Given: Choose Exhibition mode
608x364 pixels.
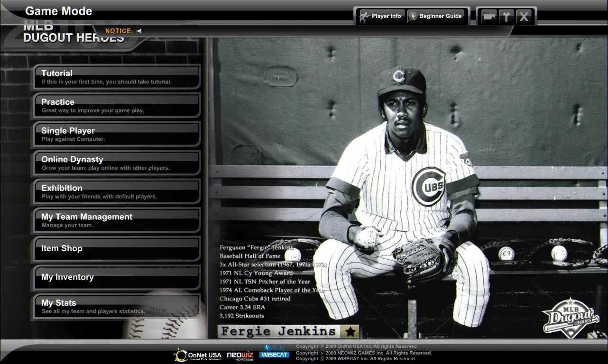Looking at the screenshot, I should 117,191.
